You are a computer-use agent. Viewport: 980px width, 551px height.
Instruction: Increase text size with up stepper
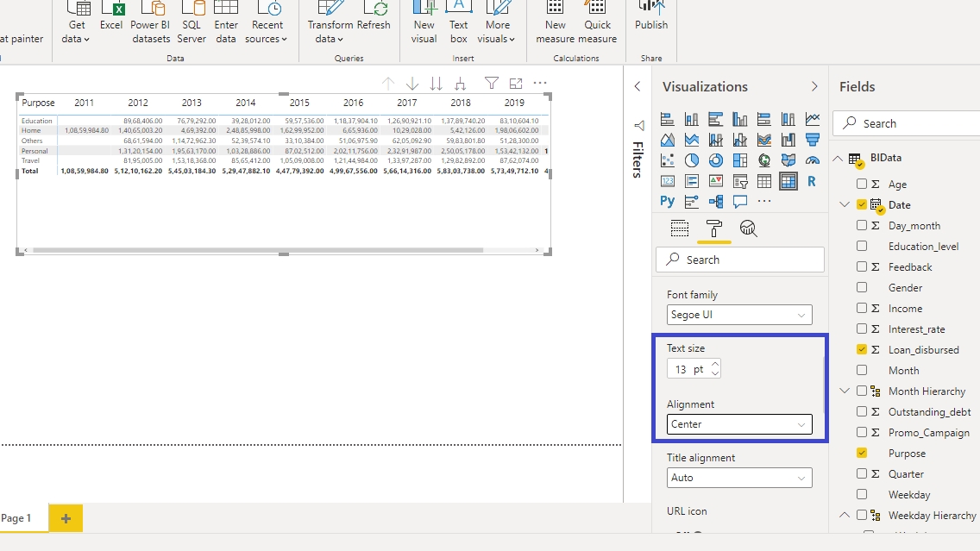(x=715, y=365)
